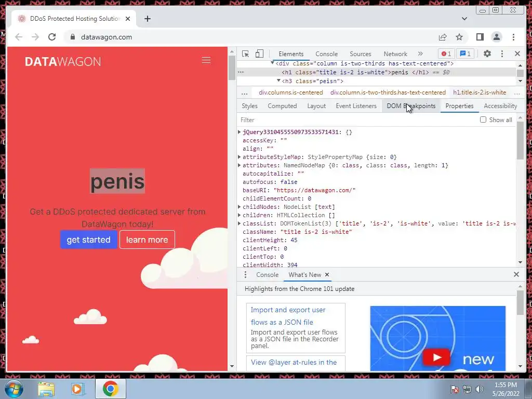
Task: Open a new browser tab
Action: tap(147, 19)
